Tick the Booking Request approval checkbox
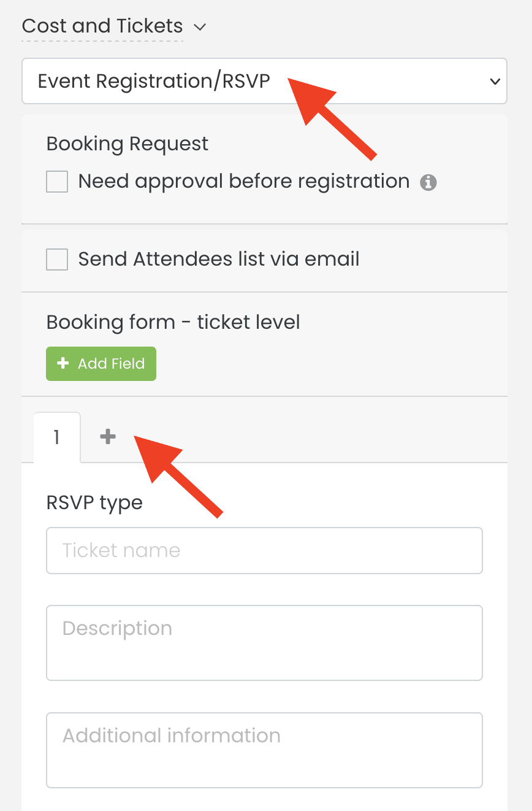Image resolution: width=532 pixels, height=811 pixels. 56,182
